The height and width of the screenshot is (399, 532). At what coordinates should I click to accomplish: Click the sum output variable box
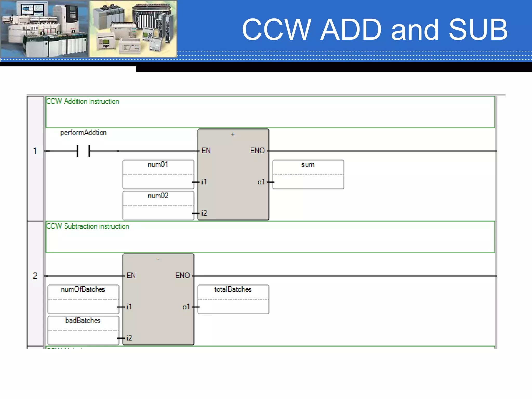pos(308,174)
